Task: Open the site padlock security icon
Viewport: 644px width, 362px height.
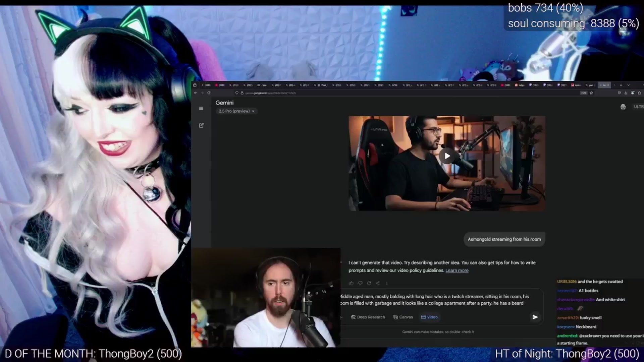Action: click(x=242, y=93)
